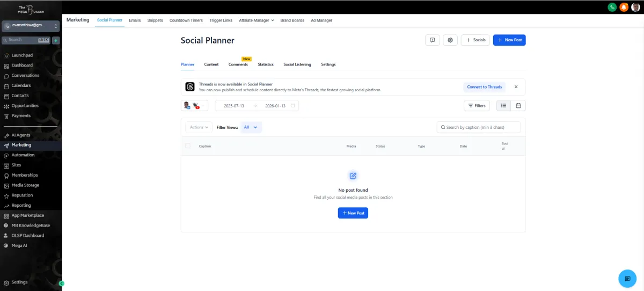Dismiss the Threads announcement banner
Image resolution: width=644 pixels, height=291 pixels.
(516, 86)
